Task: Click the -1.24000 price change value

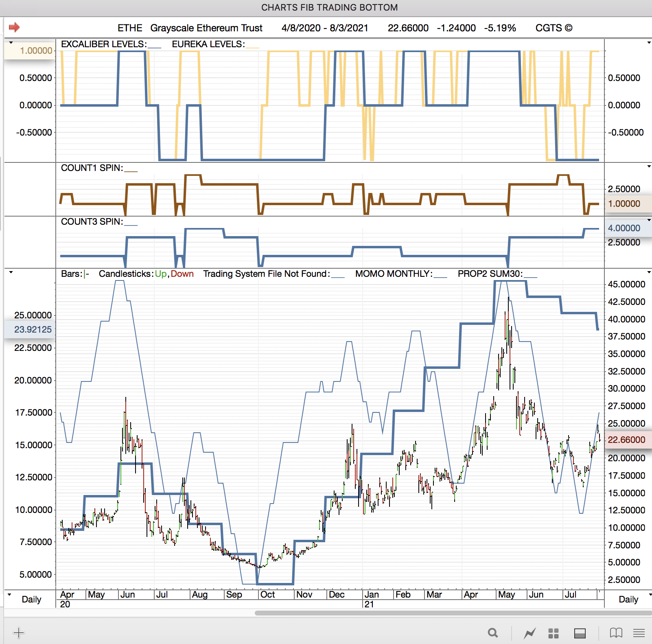Action: pos(456,28)
